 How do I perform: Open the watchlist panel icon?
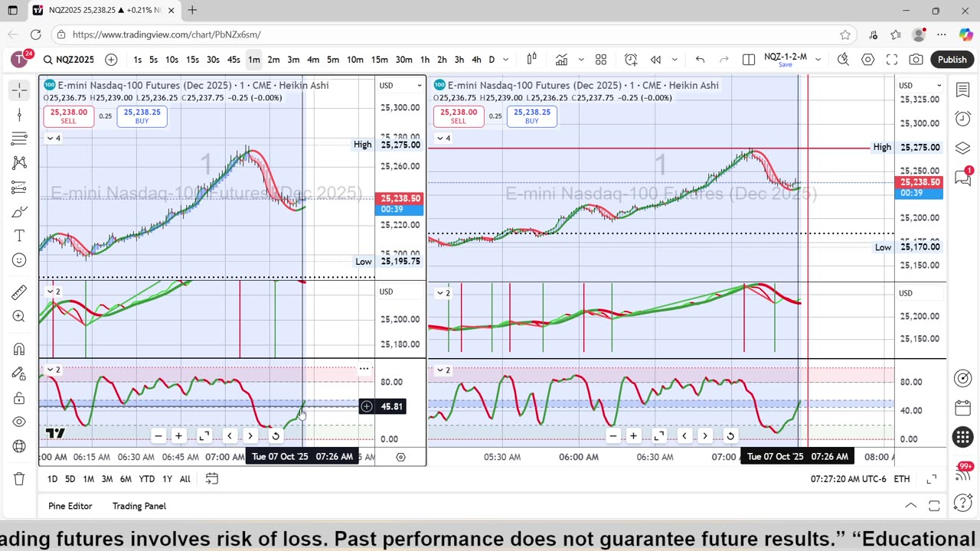(x=963, y=90)
